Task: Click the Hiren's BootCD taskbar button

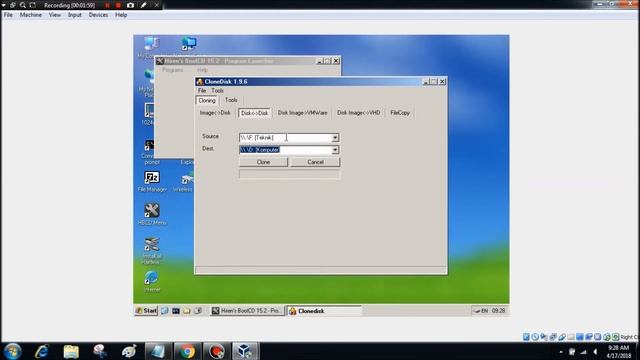Action: coord(247,311)
